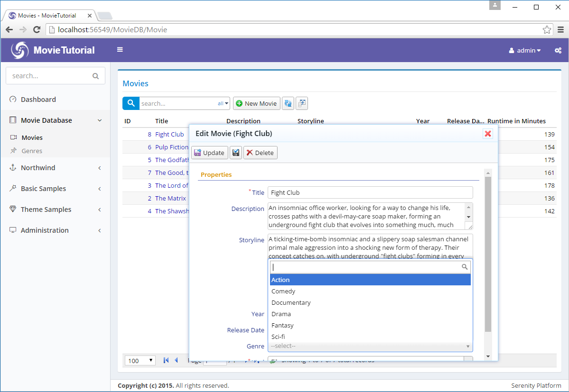Select Drama from the genre list

coord(281,314)
